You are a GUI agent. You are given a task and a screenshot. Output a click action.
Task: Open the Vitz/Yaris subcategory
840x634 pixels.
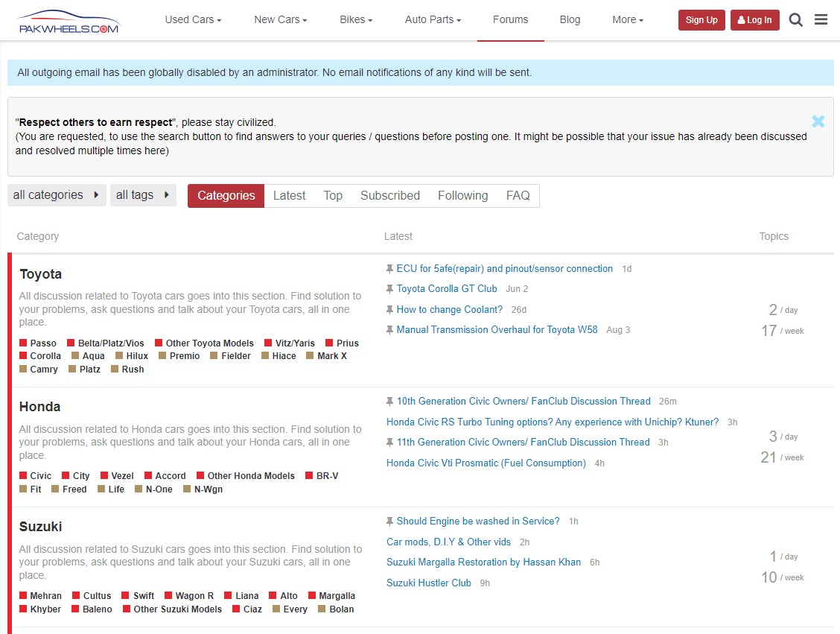295,343
